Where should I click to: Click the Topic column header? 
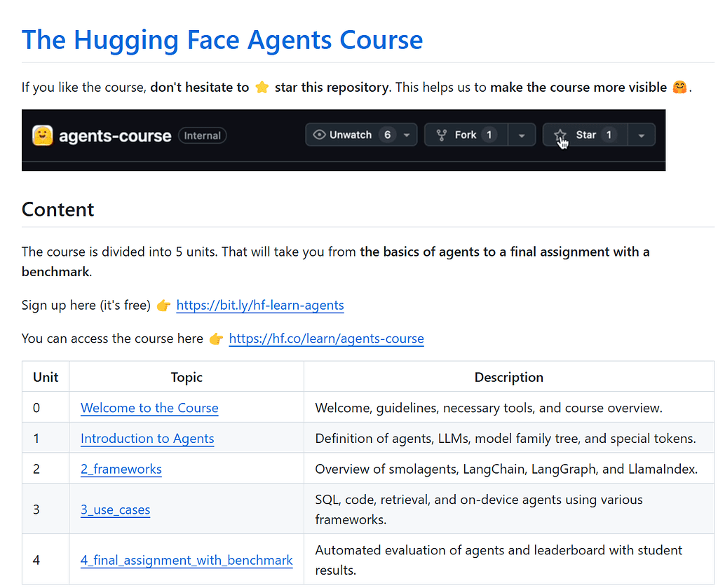[187, 377]
